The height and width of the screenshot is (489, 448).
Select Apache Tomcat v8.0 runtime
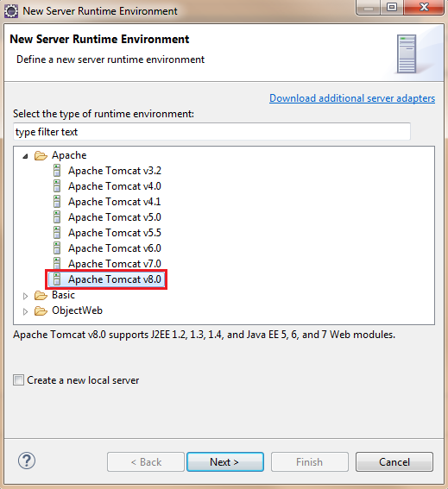pyautogui.click(x=115, y=279)
